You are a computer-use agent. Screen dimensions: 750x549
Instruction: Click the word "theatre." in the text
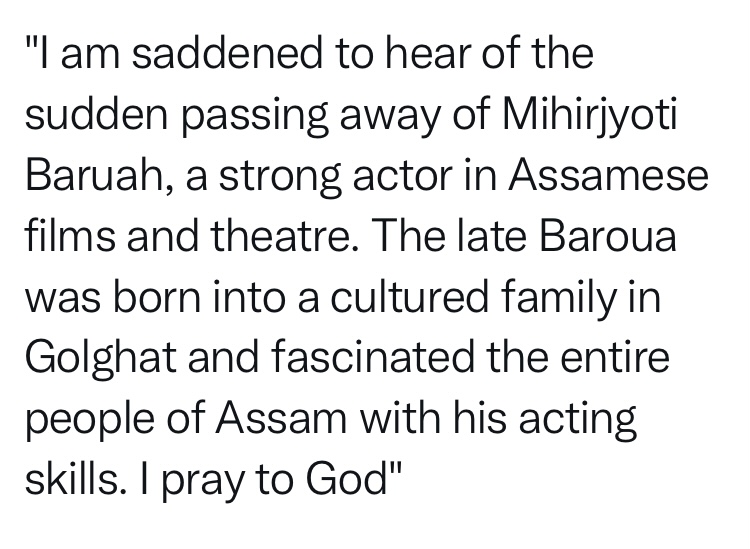[x=283, y=236]
